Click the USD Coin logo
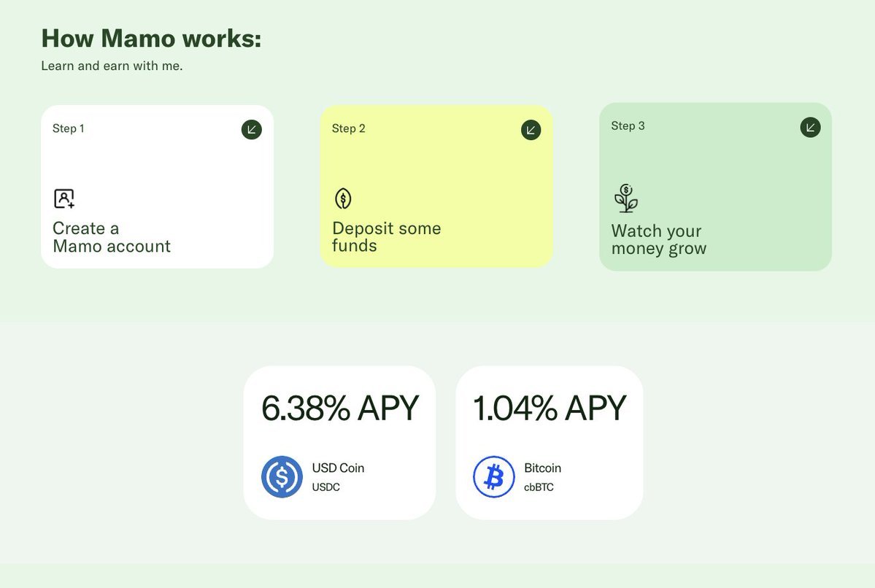The width and height of the screenshot is (875, 588). pos(282,477)
